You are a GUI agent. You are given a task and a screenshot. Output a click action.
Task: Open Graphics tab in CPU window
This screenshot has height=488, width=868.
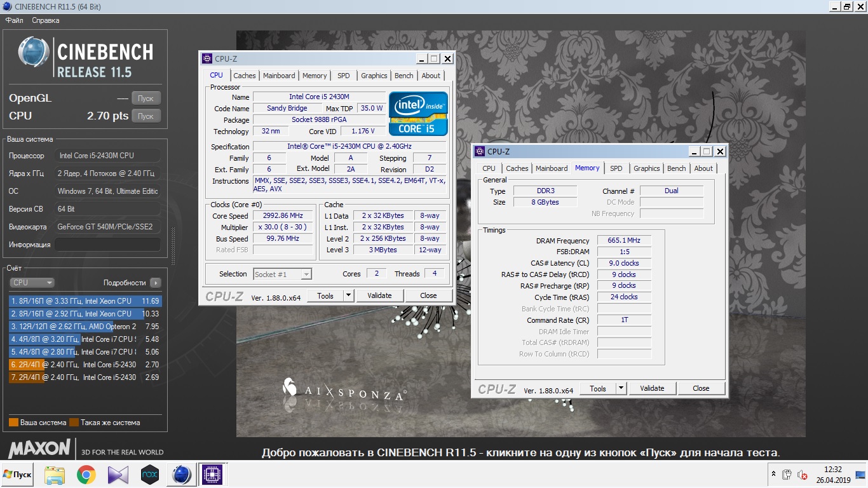point(374,76)
